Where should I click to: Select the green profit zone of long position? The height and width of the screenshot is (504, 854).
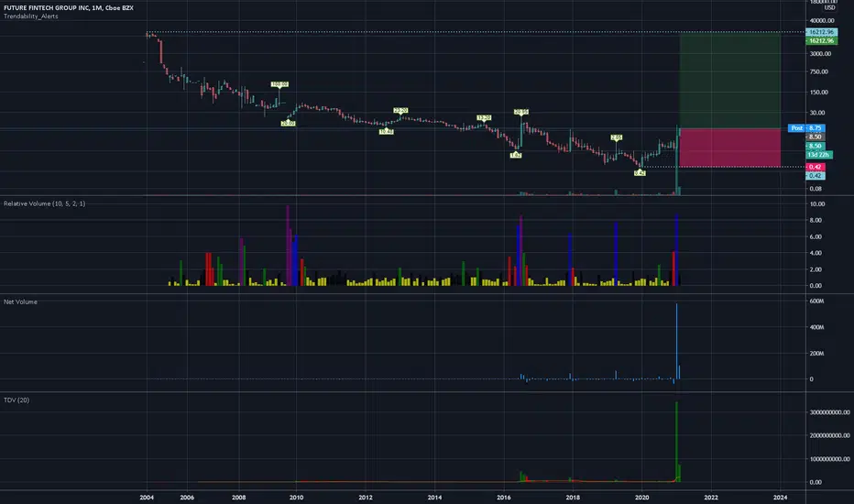pyautogui.click(x=729, y=81)
